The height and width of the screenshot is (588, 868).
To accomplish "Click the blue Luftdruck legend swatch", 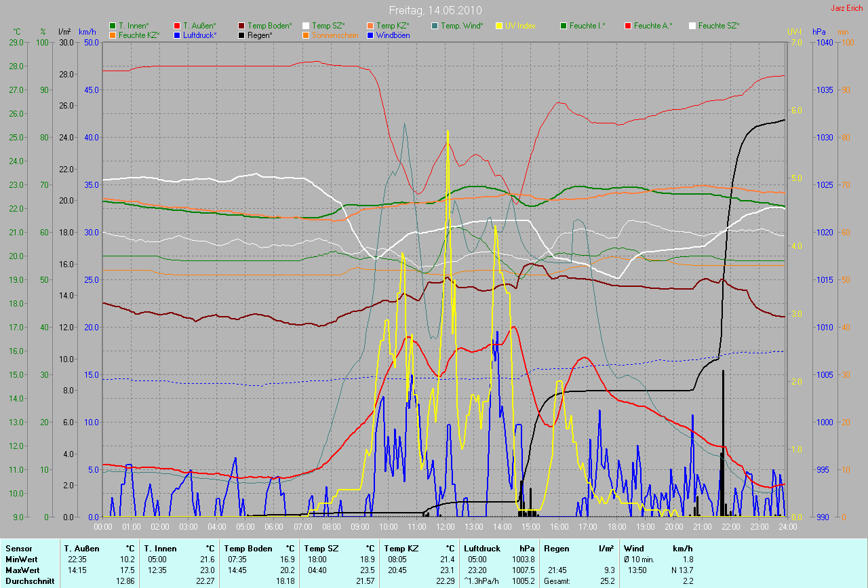I will [177, 35].
